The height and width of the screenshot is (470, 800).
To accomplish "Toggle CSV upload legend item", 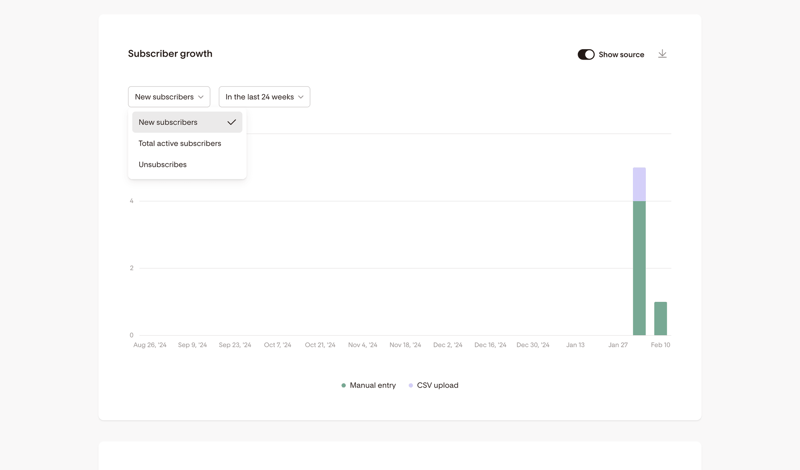I will coord(433,385).
